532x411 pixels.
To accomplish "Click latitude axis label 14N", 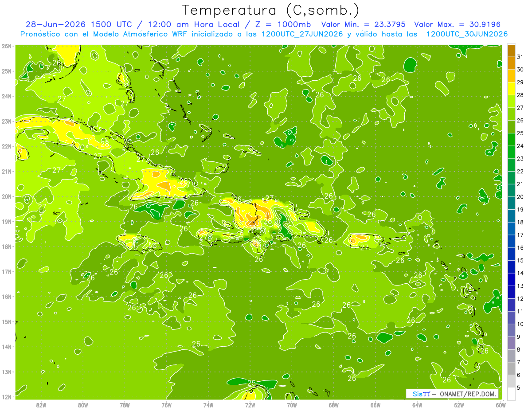I will click(x=7, y=347).
